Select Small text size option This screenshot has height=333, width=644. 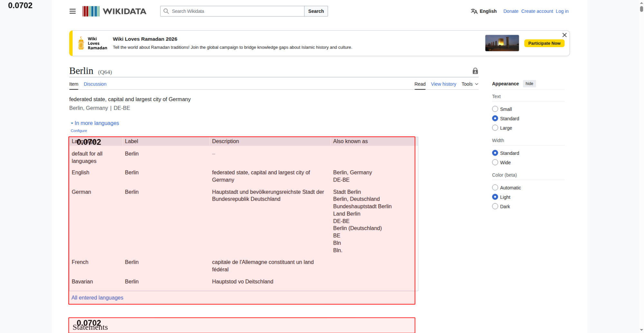495,109
